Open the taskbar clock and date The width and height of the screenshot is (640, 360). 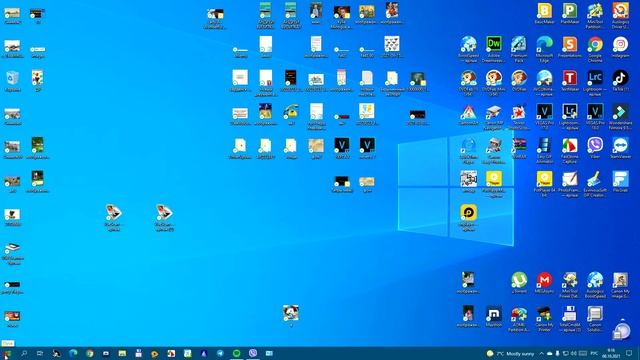click(611, 353)
